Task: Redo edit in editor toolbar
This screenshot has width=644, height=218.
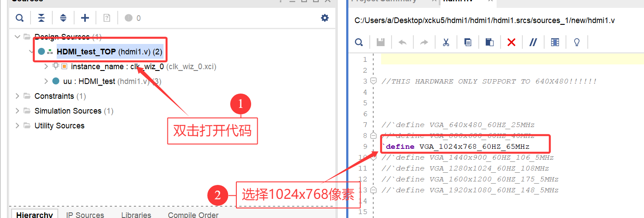Action: 424,42
